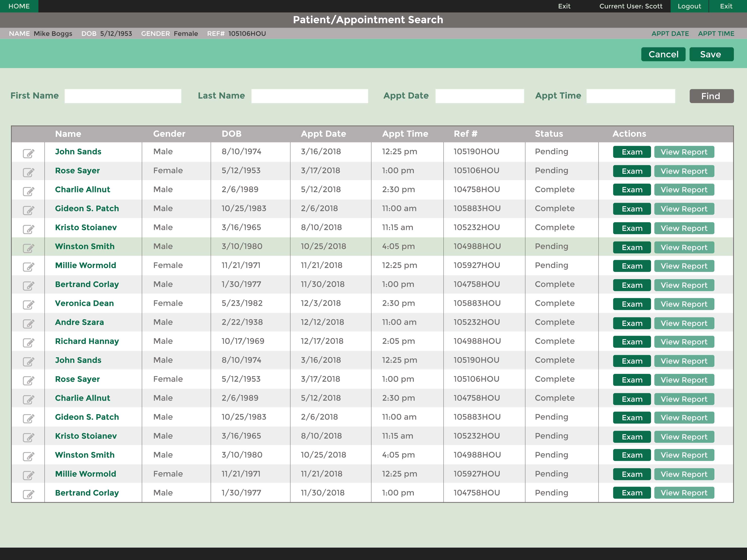This screenshot has height=560, width=747.
Task: Click the Find button
Action: 711,96
